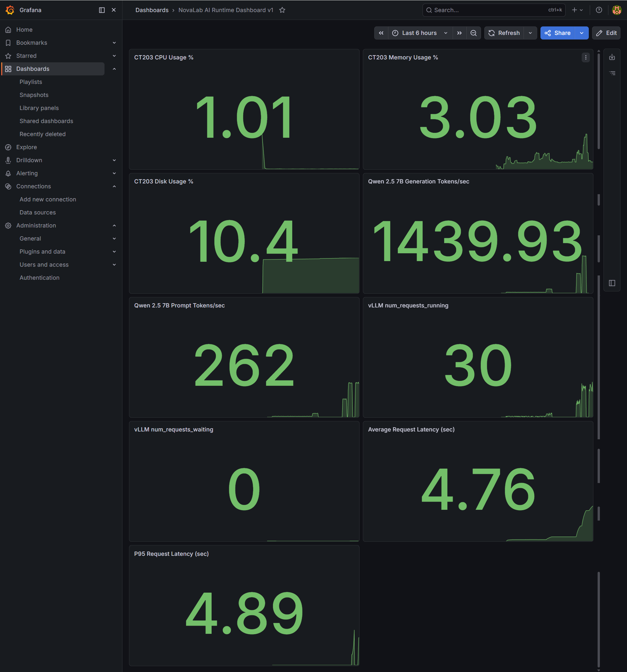Click CT203 CPU Usage % panel title
Image resolution: width=627 pixels, height=672 pixels.
click(164, 57)
